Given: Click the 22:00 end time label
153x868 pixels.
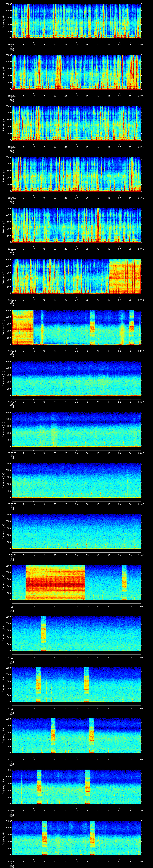Looking at the screenshot, I should point(141,44).
